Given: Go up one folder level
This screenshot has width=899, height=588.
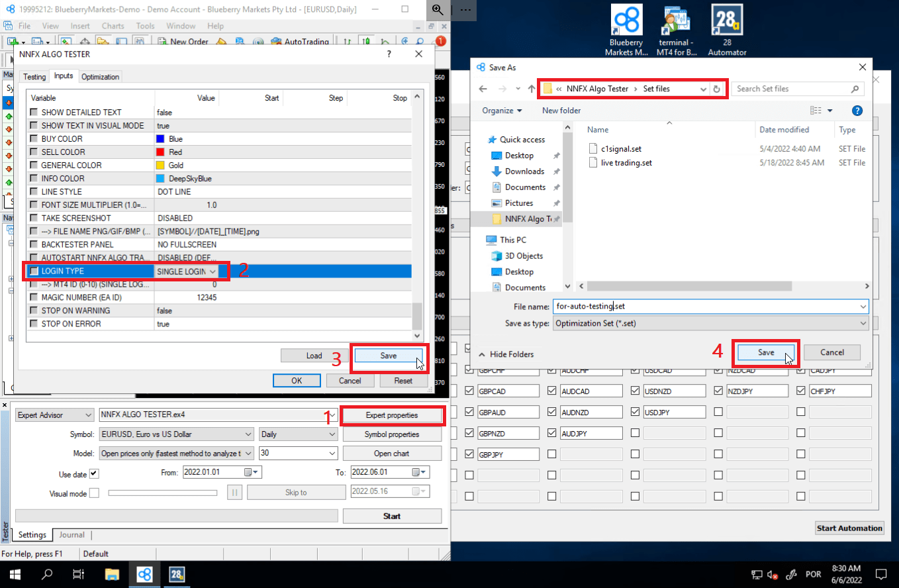Looking at the screenshot, I should coord(532,89).
